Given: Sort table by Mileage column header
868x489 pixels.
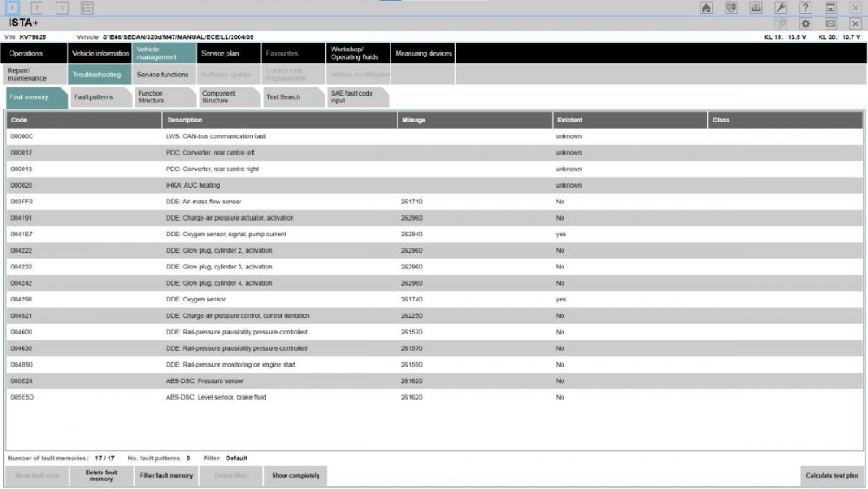Looking at the screenshot, I should point(475,120).
